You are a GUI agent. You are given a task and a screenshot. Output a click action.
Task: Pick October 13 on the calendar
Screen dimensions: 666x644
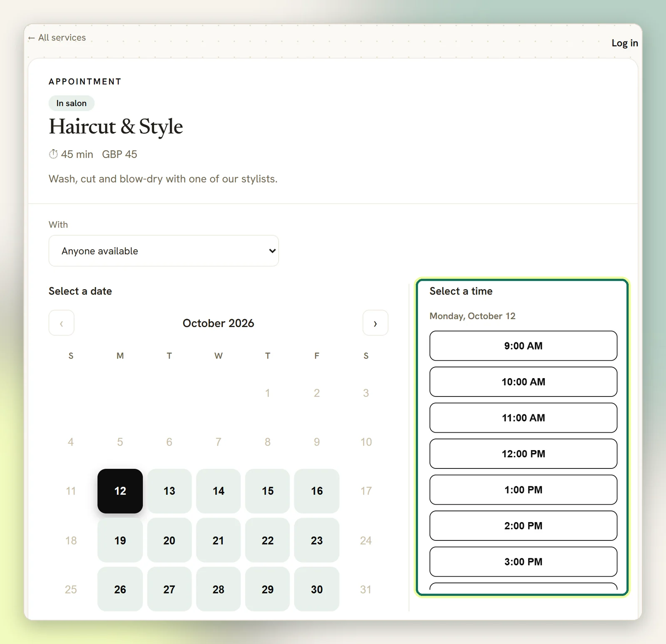pyautogui.click(x=169, y=491)
